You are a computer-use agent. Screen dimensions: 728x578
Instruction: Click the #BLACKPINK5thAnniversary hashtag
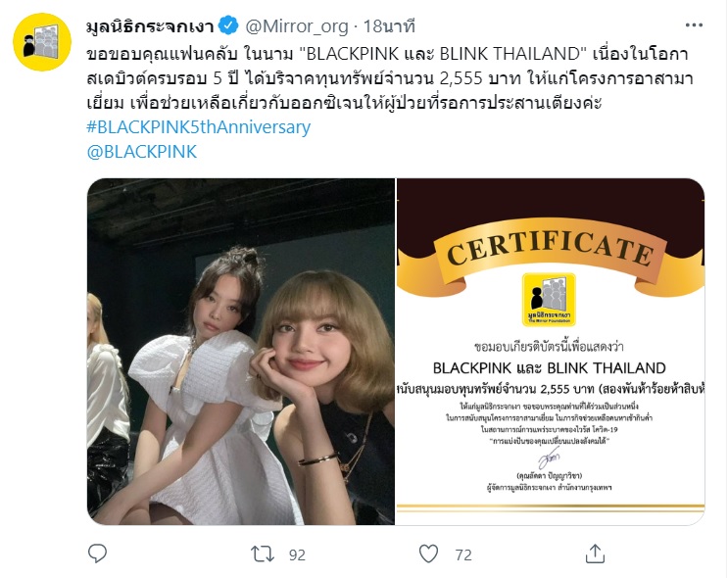click(198, 126)
